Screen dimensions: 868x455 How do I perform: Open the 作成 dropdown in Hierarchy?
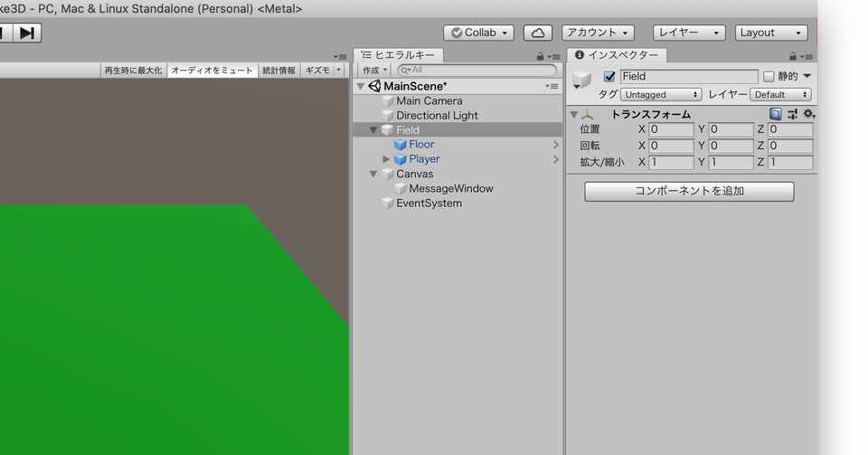(374, 71)
